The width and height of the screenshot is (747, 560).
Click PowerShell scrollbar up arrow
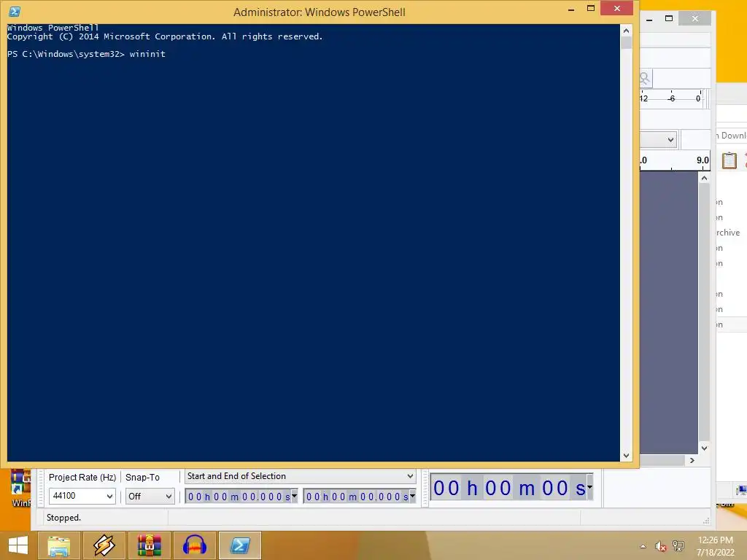[x=627, y=31]
